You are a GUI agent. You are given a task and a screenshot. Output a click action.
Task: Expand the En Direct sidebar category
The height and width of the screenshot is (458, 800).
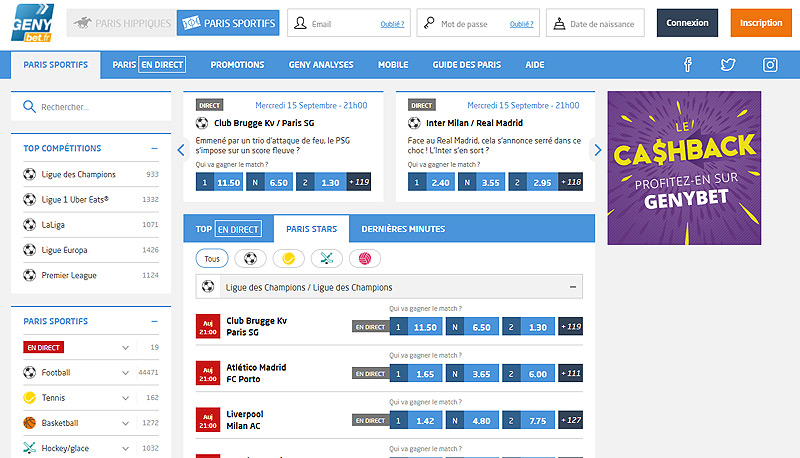[x=125, y=348]
